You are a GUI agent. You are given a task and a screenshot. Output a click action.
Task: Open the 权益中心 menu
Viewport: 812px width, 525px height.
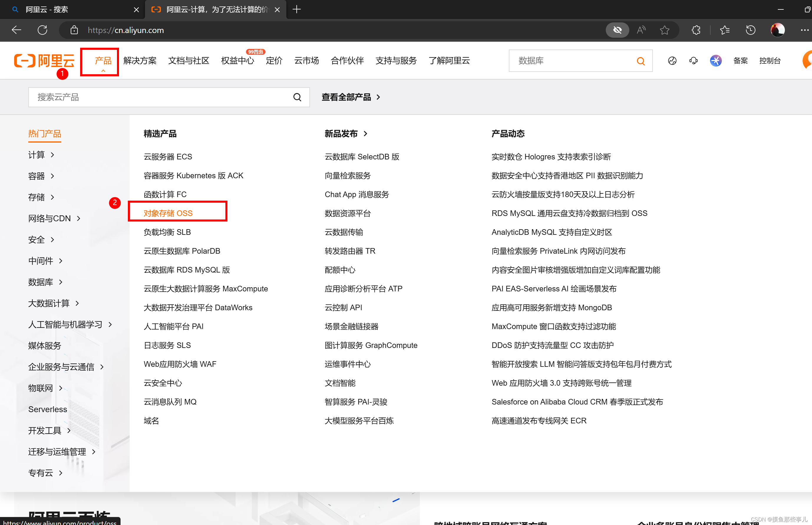pos(237,61)
